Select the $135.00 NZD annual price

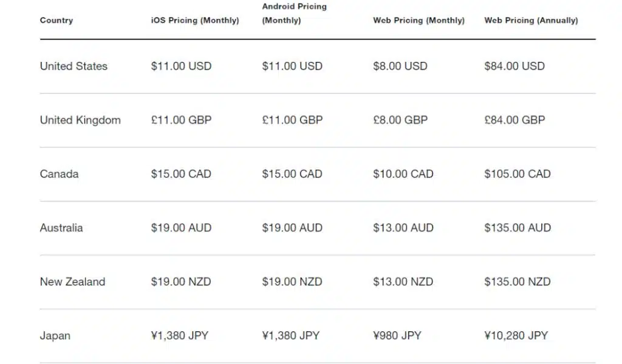[518, 282]
